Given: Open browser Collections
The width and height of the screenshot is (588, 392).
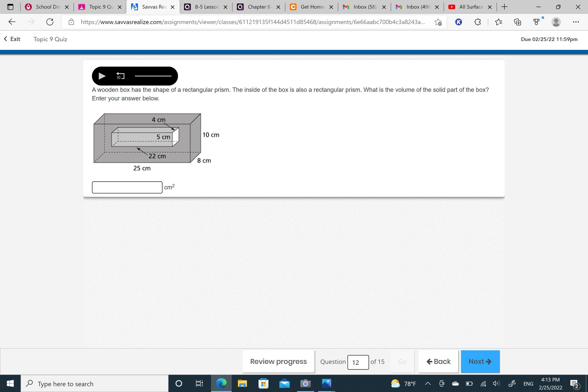Looking at the screenshot, I should 517,22.
